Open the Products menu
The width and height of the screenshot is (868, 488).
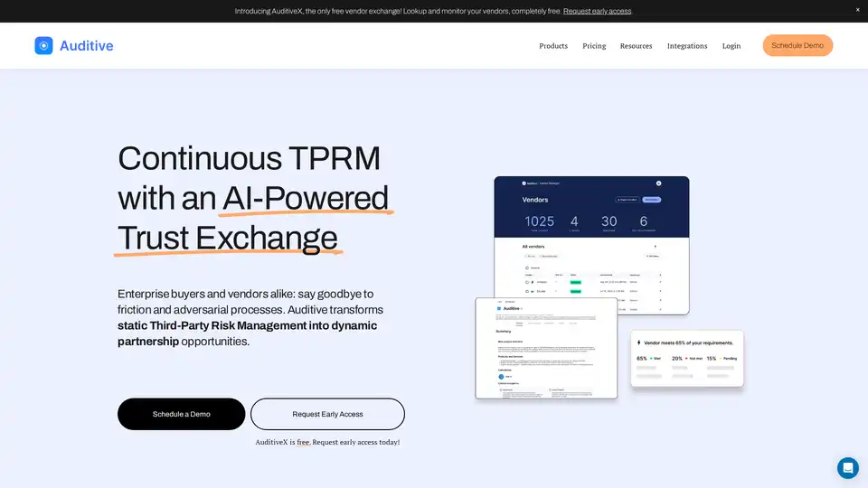coord(553,46)
